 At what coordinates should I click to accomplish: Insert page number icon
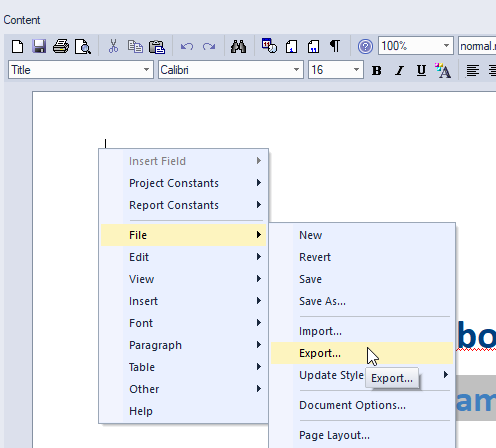click(291, 46)
